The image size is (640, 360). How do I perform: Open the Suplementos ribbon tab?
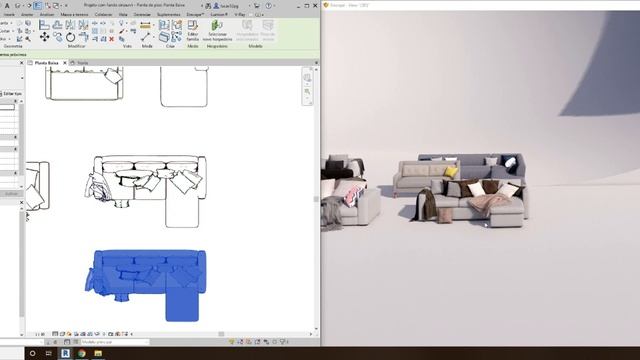point(169,15)
